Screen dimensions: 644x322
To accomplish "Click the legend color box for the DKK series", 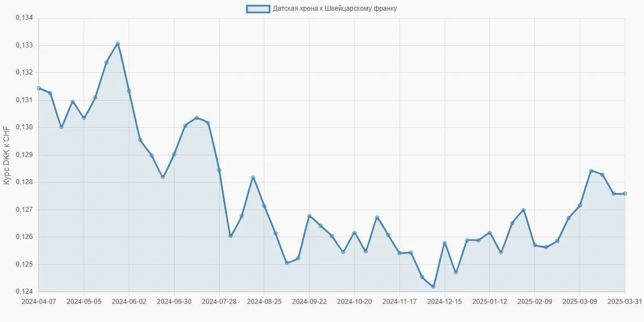I will (258, 8).
